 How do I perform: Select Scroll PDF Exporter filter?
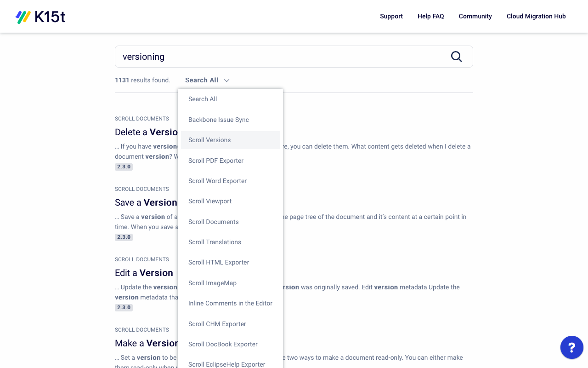216,161
